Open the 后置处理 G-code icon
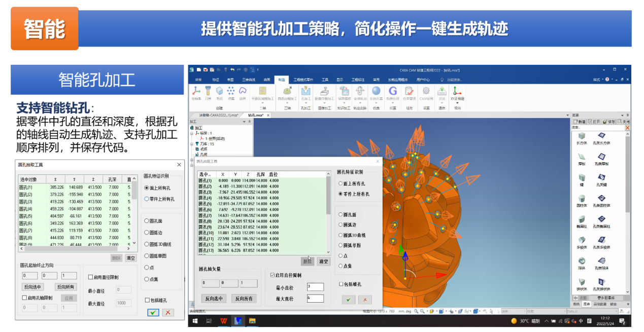The width and height of the screenshot is (644, 332). pyautogui.click(x=392, y=92)
